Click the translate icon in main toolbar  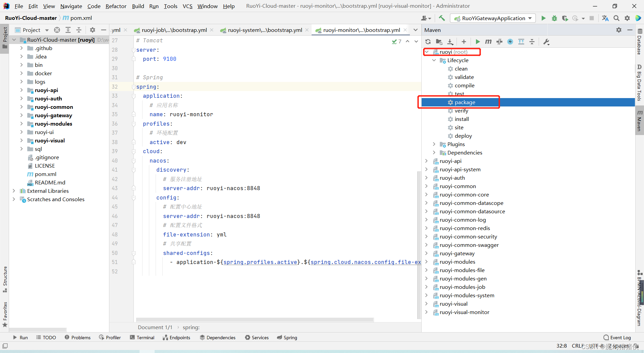coord(605,18)
